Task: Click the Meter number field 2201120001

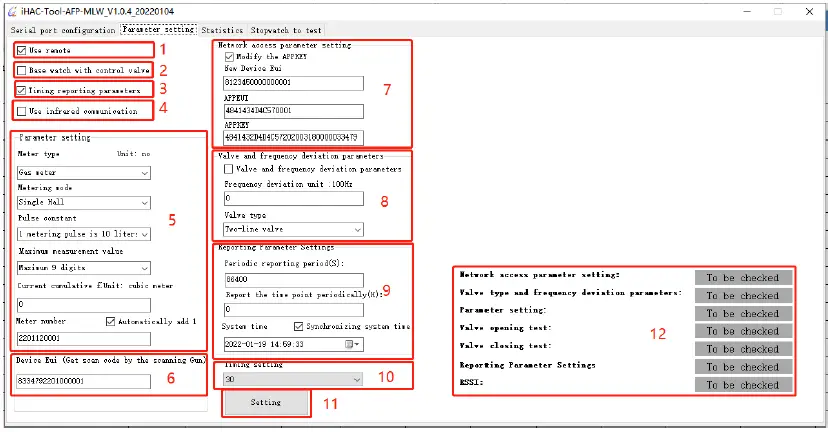Action: pyautogui.click(x=84, y=339)
